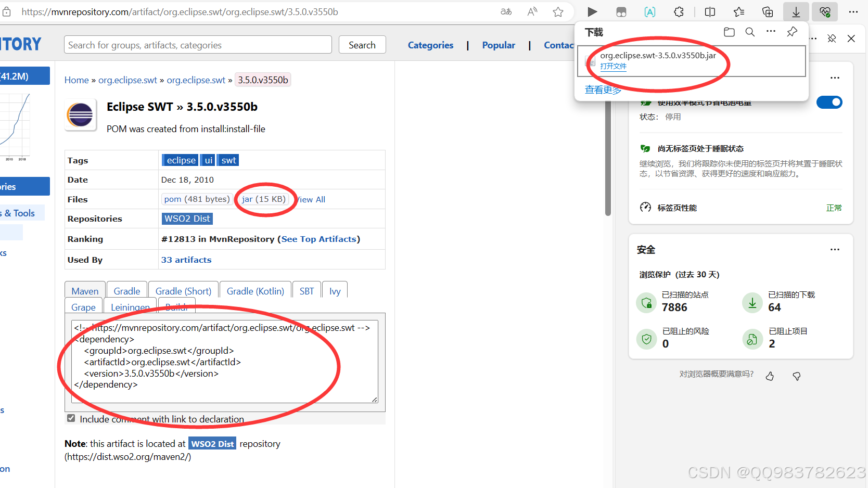Viewport: 868px width, 488px height.
Task: Select the Ivy tab
Action: [335, 291]
